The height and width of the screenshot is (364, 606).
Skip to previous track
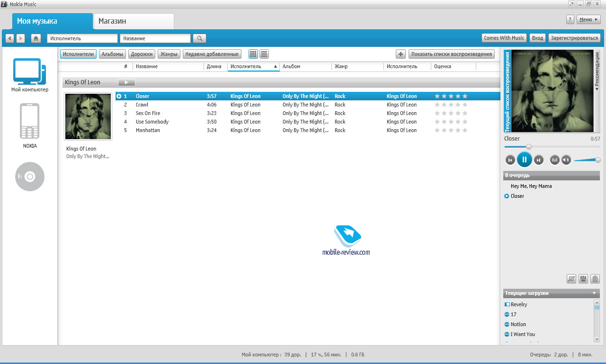[510, 160]
